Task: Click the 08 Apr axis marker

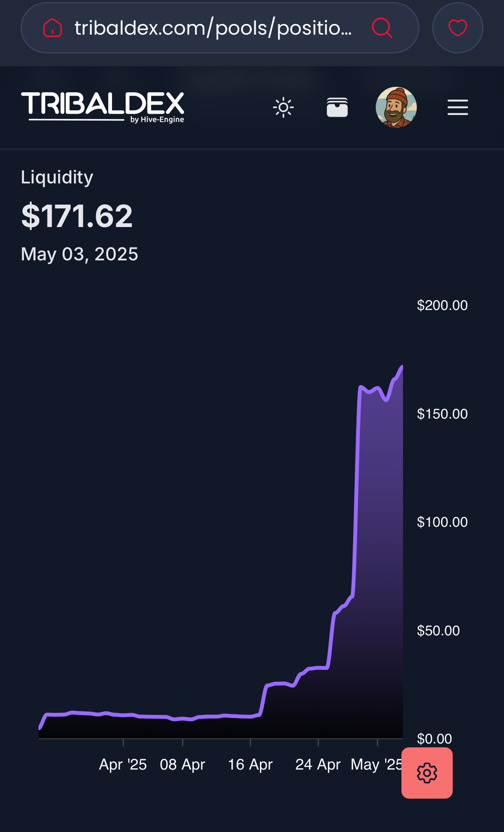Action: (183, 764)
